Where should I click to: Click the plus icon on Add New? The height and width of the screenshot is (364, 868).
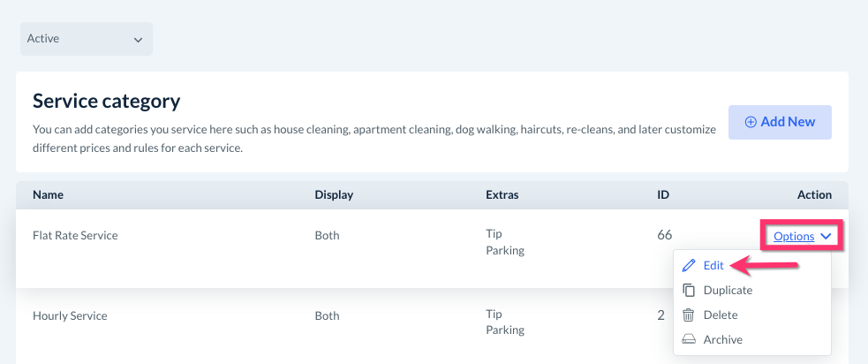[751, 122]
